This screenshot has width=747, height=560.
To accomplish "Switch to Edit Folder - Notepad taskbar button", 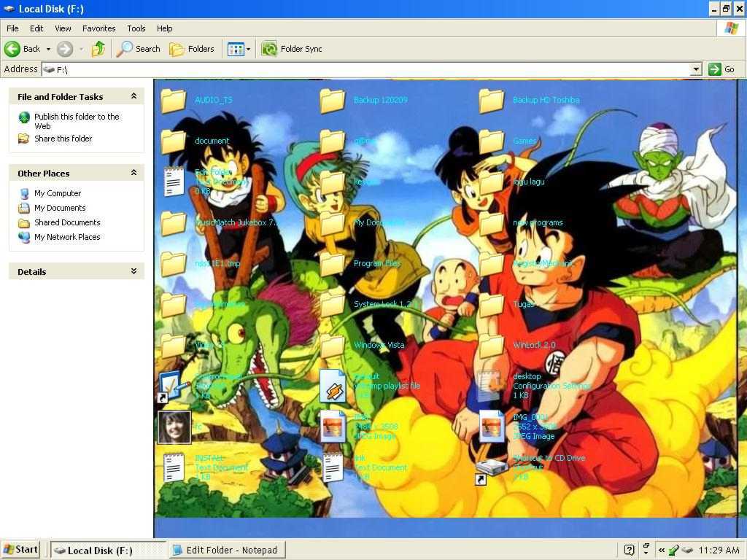I will (228, 550).
